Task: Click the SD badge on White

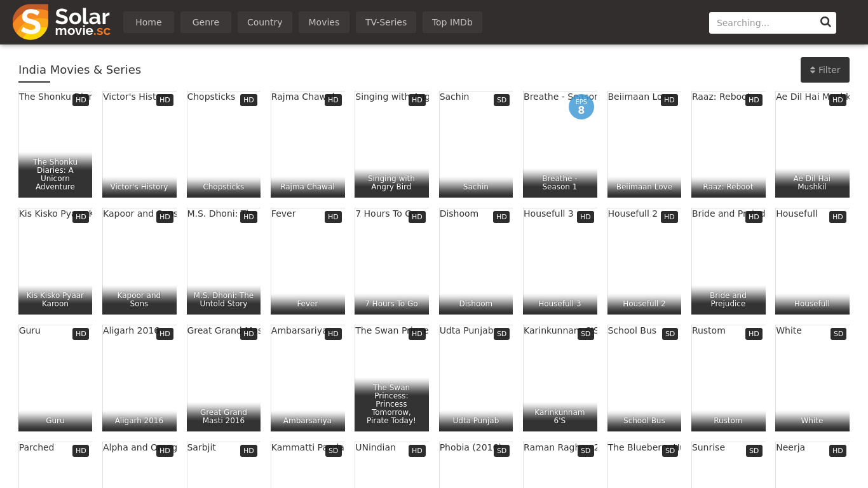Action: tap(837, 334)
